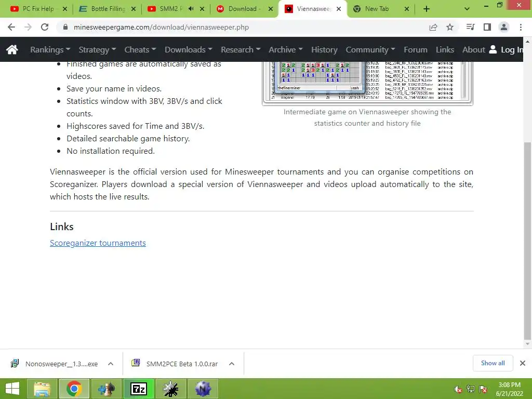Click the browser forward arrow
532x399 pixels.
[28, 27]
